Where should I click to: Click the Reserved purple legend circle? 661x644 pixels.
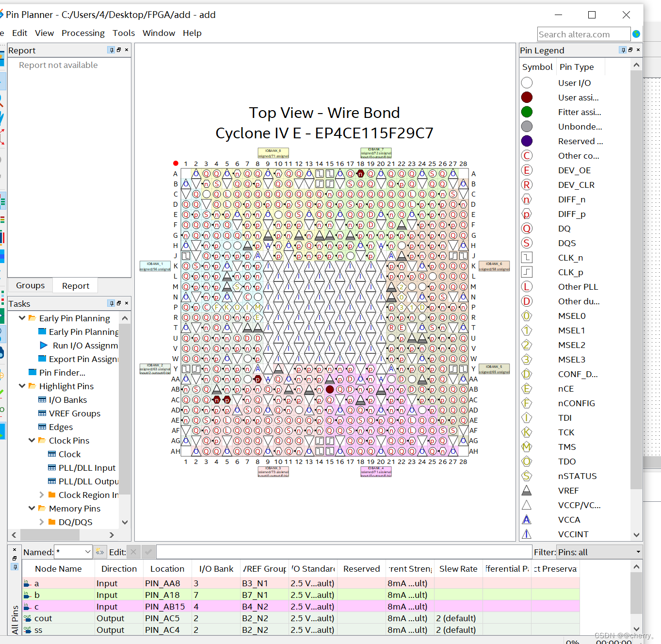click(x=527, y=141)
